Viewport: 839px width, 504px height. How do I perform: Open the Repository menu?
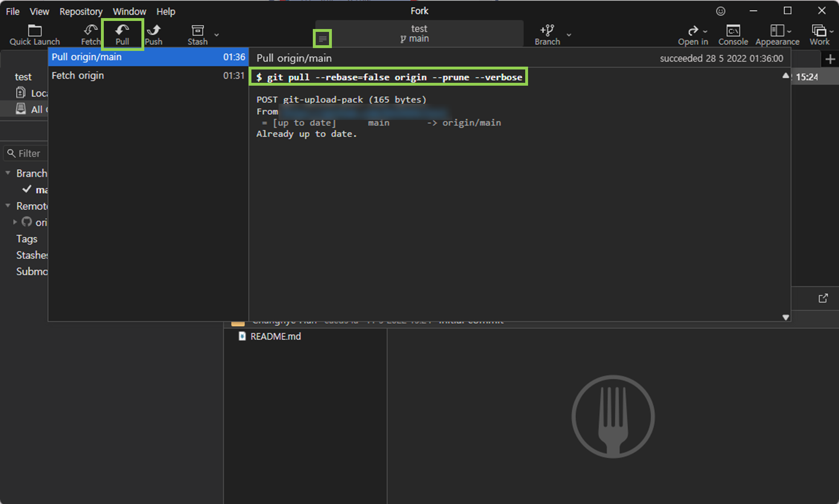pos(81,11)
